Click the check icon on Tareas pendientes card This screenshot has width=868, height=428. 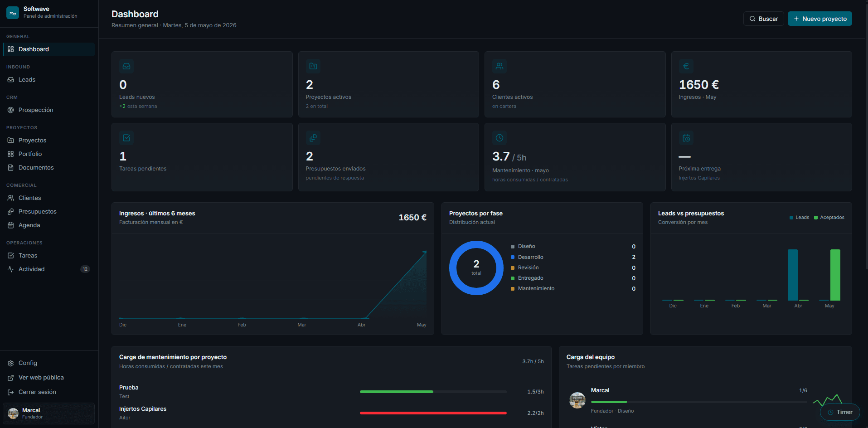(x=126, y=138)
